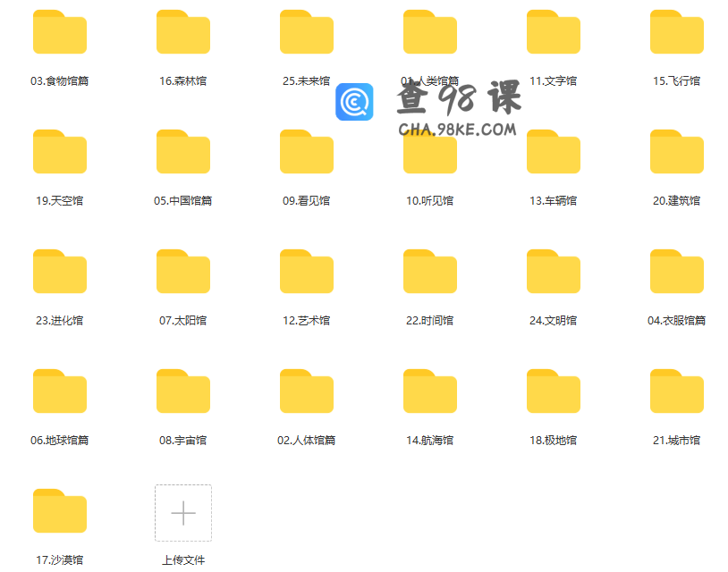Screen dimensions: 728x572
Task: Open the 13.车辆馆 folder
Action: 553,152
